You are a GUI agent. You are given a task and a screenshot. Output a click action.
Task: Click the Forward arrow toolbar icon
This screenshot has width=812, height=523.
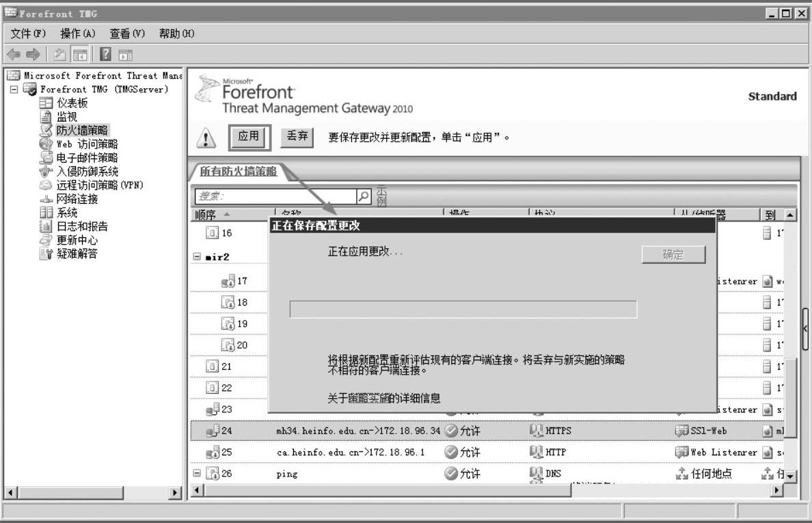(x=33, y=54)
